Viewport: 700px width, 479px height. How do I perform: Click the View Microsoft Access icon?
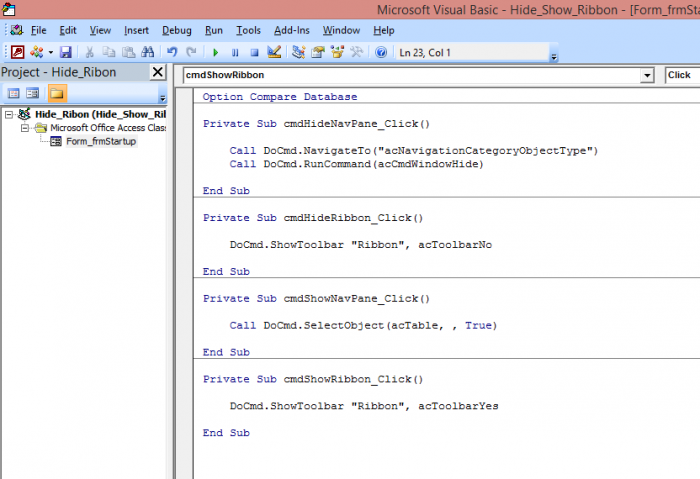[17, 51]
